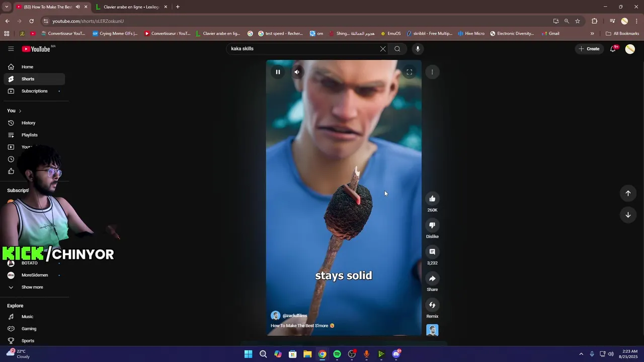Image resolution: width=644 pixels, height=362 pixels.
Task: Open the MoreSidemen subscription
Action: (x=34, y=275)
